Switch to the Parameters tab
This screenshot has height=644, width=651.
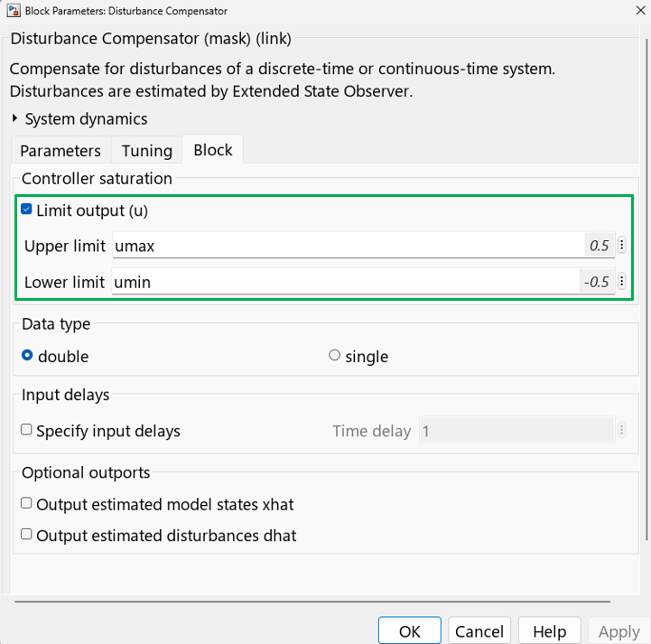(x=60, y=151)
